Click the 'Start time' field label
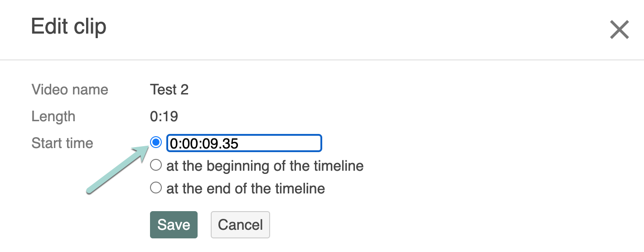The image size is (644, 252). point(62,143)
